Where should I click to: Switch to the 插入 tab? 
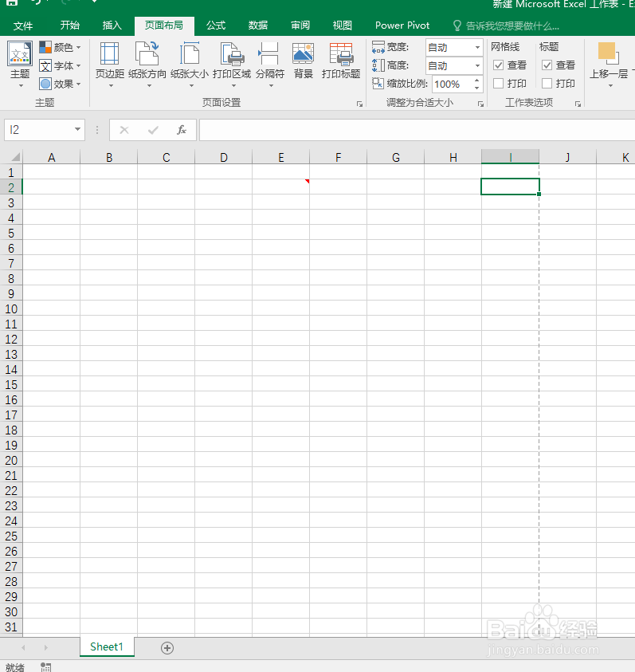point(112,26)
